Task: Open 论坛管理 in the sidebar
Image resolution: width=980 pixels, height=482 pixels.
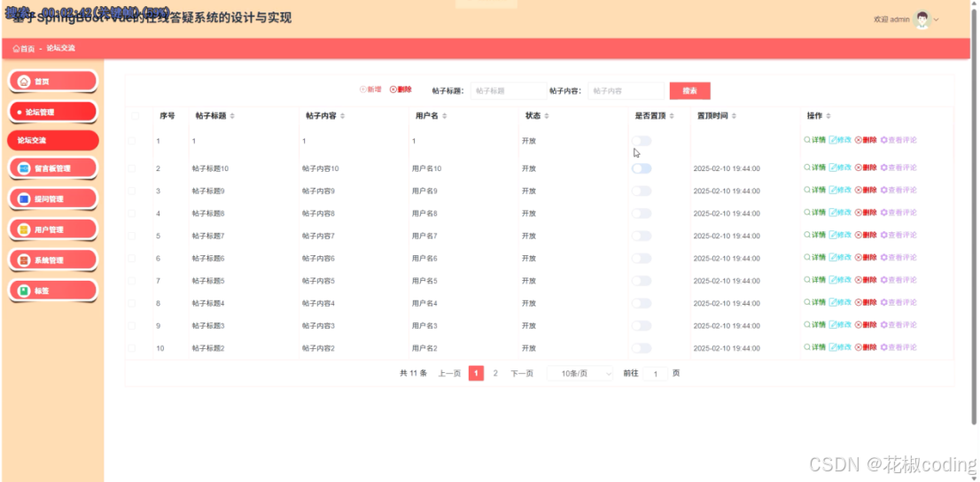Action: coord(53,112)
